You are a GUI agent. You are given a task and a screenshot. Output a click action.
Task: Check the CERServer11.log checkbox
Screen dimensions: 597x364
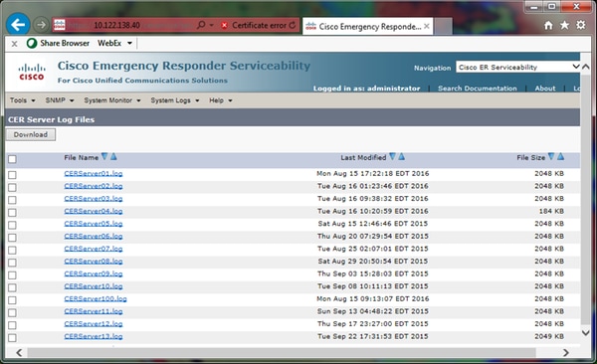pyautogui.click(x=12, y=312)
